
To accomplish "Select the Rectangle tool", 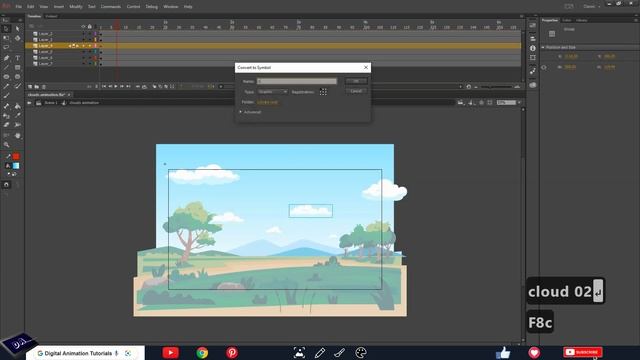I will [18, 67].
